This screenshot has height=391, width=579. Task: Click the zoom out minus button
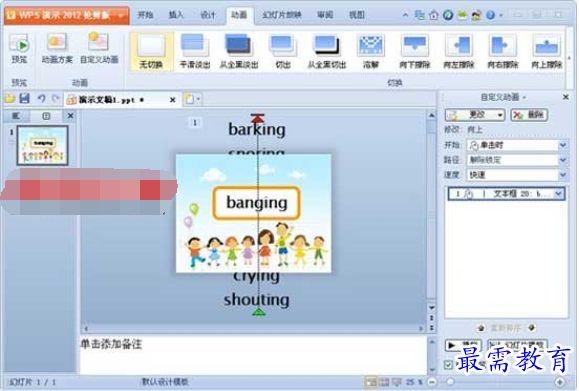coord(432,382)
